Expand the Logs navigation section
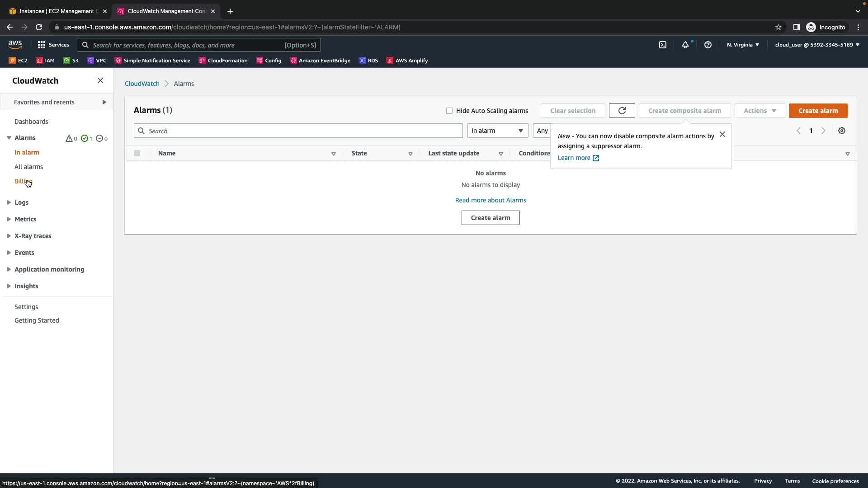This screenshot has height=488, width=868. click(21, 202)
